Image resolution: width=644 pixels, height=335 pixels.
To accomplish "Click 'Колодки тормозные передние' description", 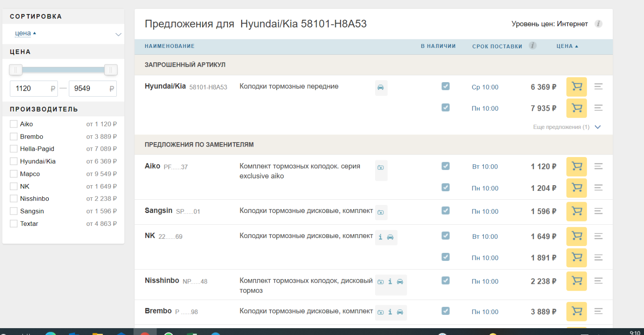I will (289, 86).
